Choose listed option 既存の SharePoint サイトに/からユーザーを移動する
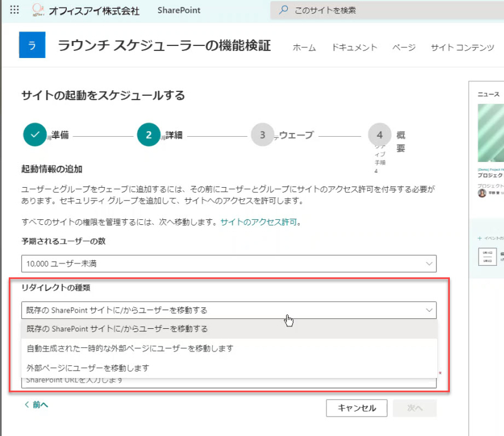Screen dimensions: 504x436 [229, 329]
